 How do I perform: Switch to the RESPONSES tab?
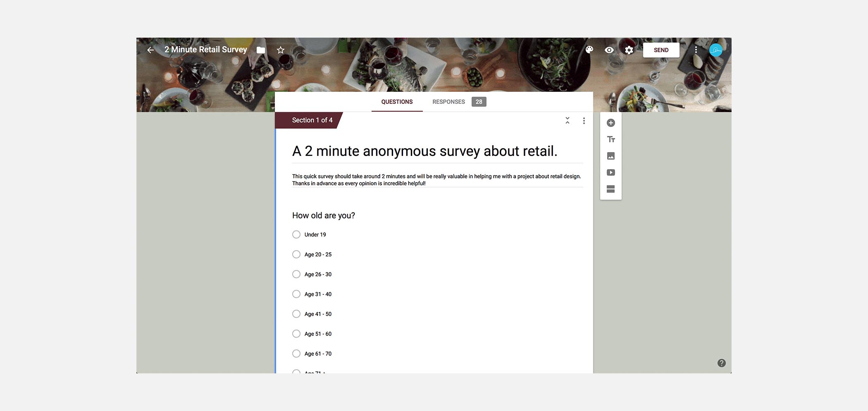[x=448, y=102]
